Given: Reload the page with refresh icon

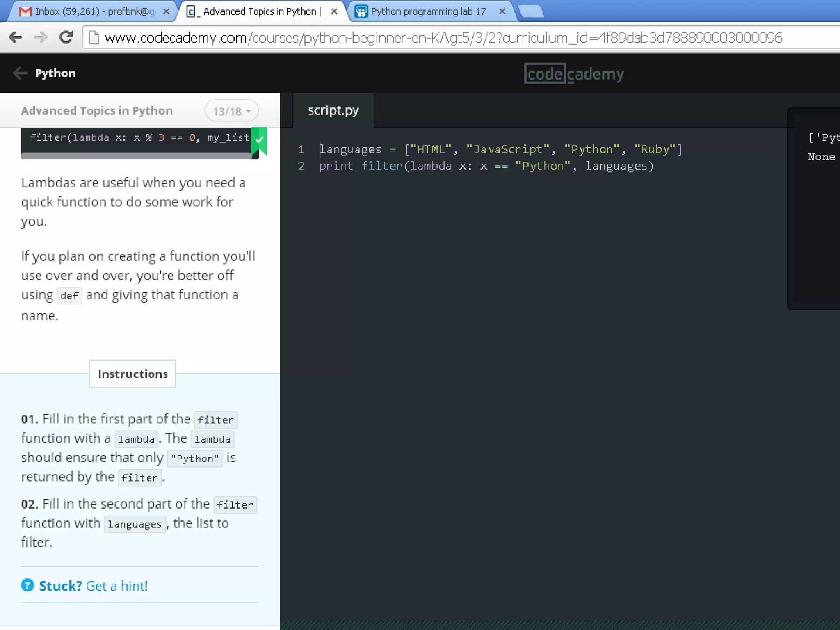Looking at the screenshot, I should click(x=66, y=37).
